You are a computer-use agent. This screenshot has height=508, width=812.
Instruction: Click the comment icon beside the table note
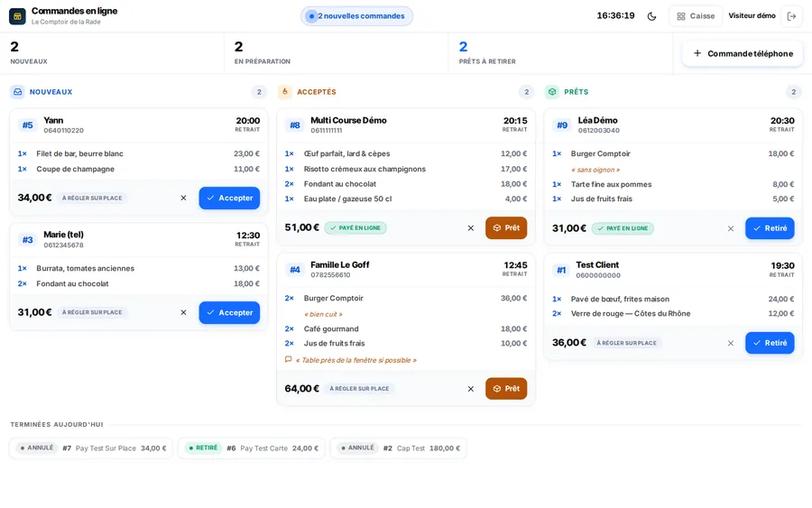[289, 359]
